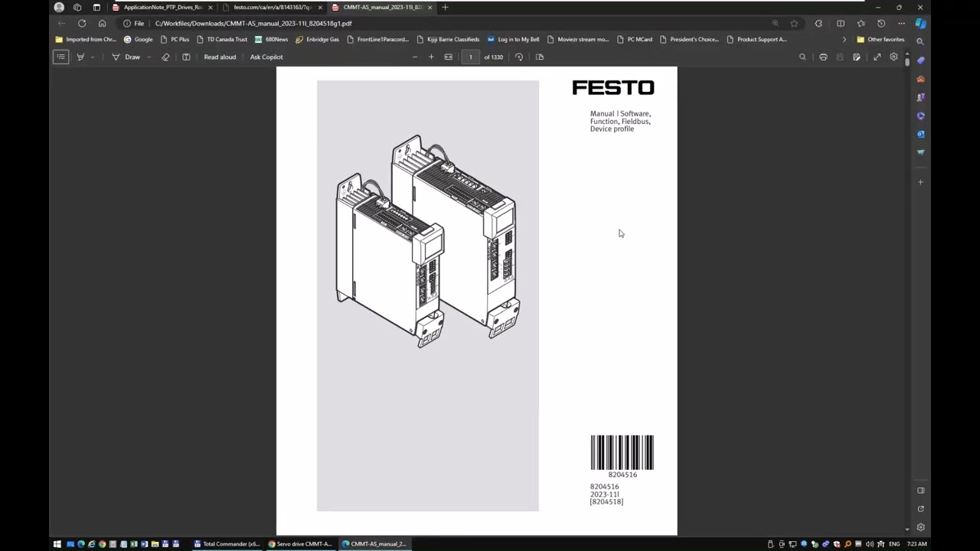Screen dimensions: 980x551
Task: Open Settings and more ellipsis menu
Action: tap(901, 23)
